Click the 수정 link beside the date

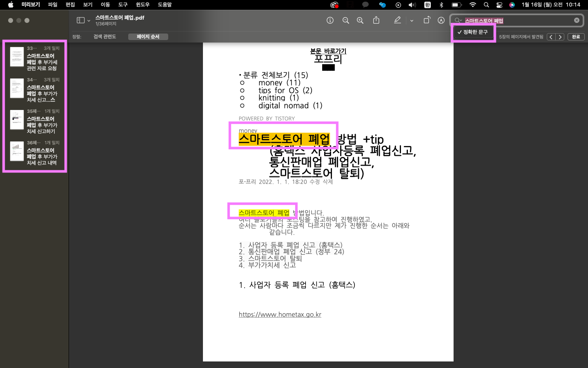coord(315,182)
